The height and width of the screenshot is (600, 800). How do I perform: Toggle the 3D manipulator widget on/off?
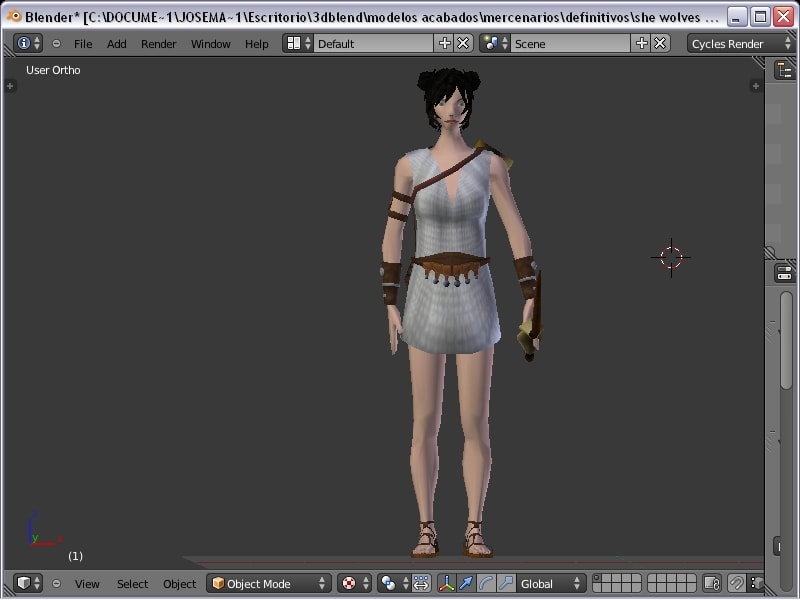(x=446, y=583)
